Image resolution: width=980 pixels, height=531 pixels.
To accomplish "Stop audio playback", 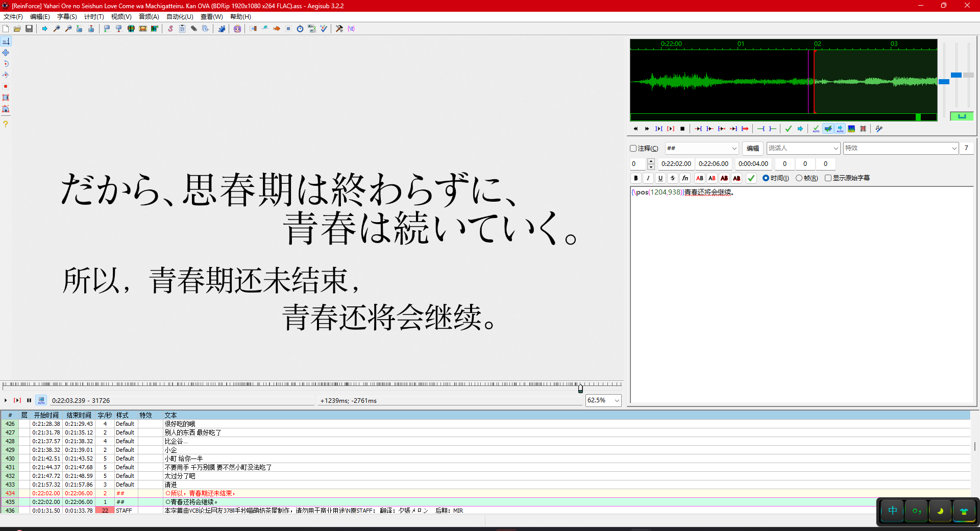I will point(682,129).
